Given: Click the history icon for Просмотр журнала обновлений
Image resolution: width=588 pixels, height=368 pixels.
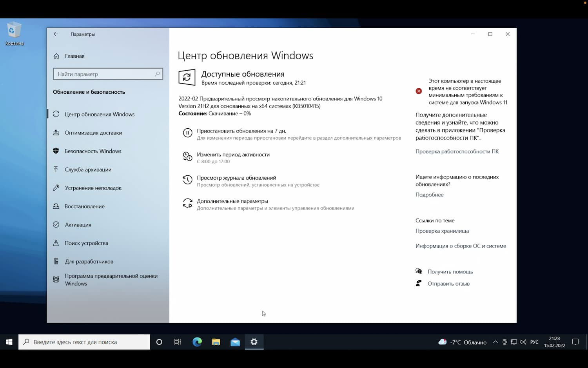Looking at the screenshot, I should tap(188, 180).
